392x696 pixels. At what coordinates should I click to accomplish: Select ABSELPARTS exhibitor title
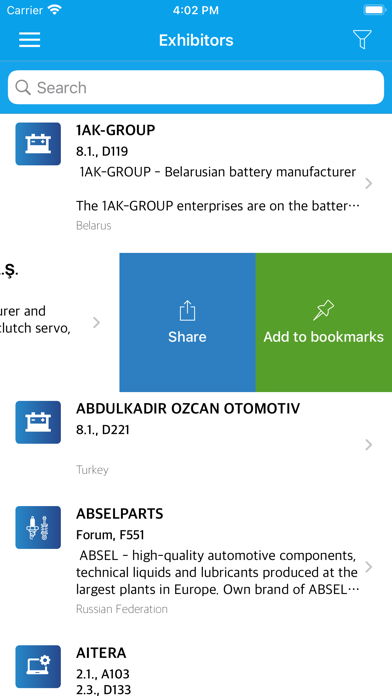(119, 514)
